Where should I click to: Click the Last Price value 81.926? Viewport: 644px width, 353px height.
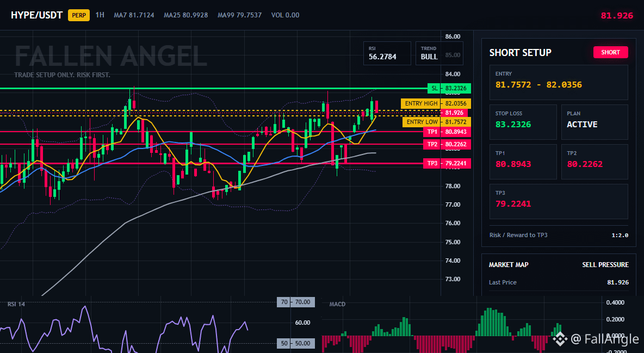coord(618,282)
